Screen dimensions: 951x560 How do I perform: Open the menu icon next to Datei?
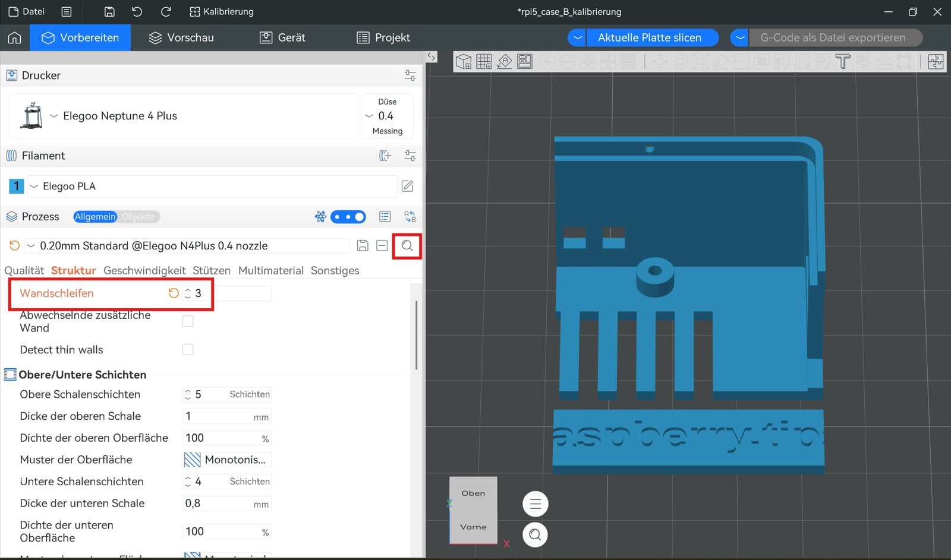tap(67, 11)
